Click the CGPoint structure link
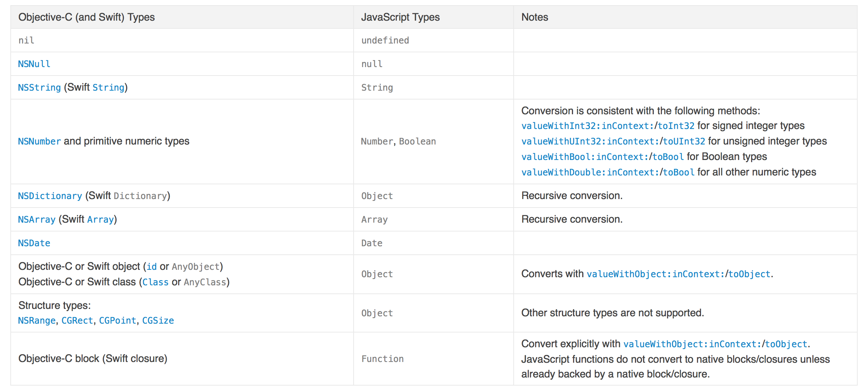Image resolution: width=868 pixels, height=390 pixels. pos(117,320)
